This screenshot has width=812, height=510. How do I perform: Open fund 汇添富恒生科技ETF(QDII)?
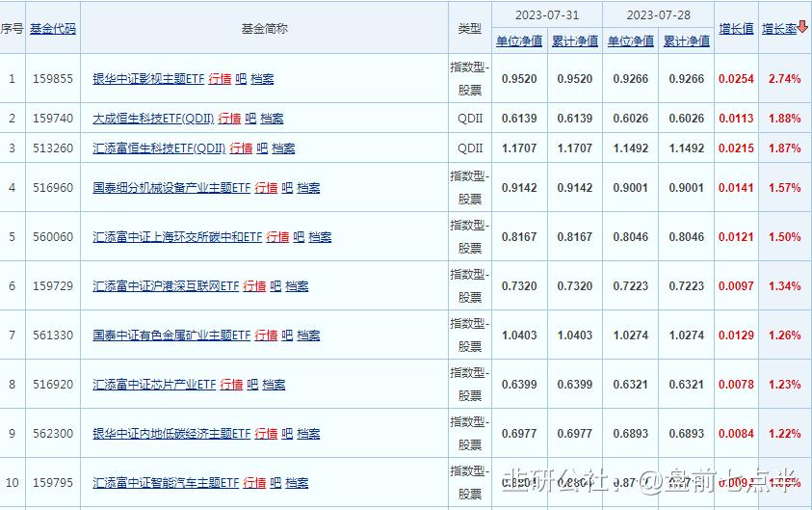point(159,148)
